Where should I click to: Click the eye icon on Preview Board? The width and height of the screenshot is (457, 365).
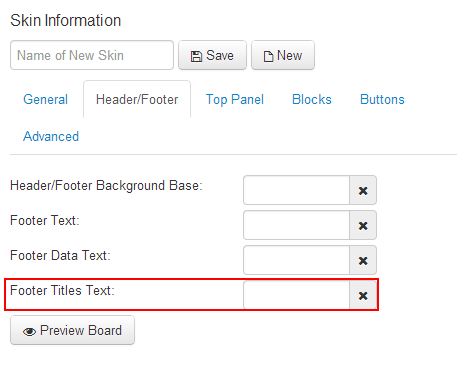(29, 331)
